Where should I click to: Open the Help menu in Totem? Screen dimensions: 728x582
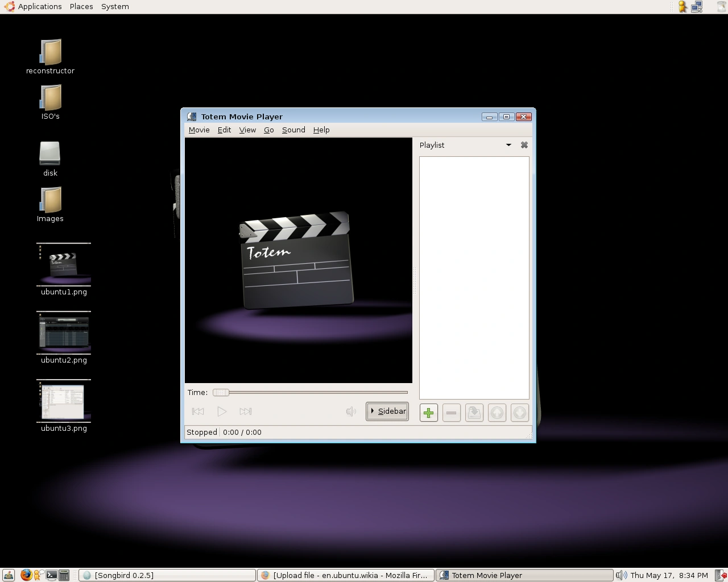pos(321,130)
